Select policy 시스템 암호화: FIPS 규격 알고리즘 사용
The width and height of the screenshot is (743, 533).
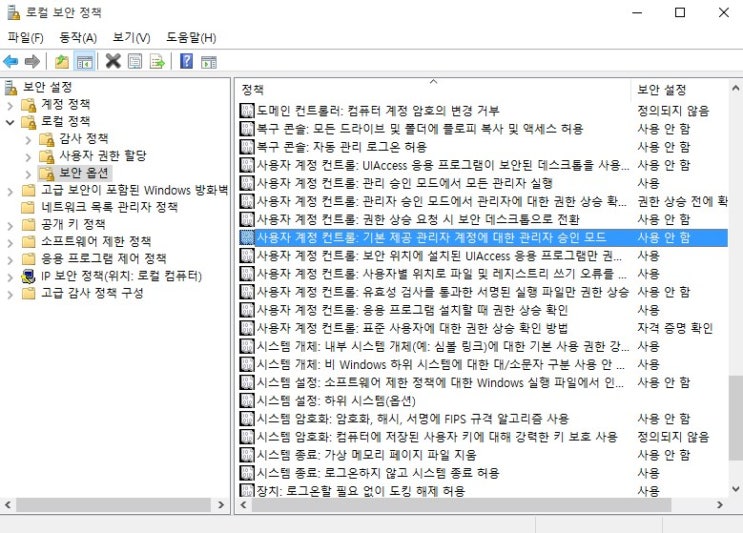483,419
